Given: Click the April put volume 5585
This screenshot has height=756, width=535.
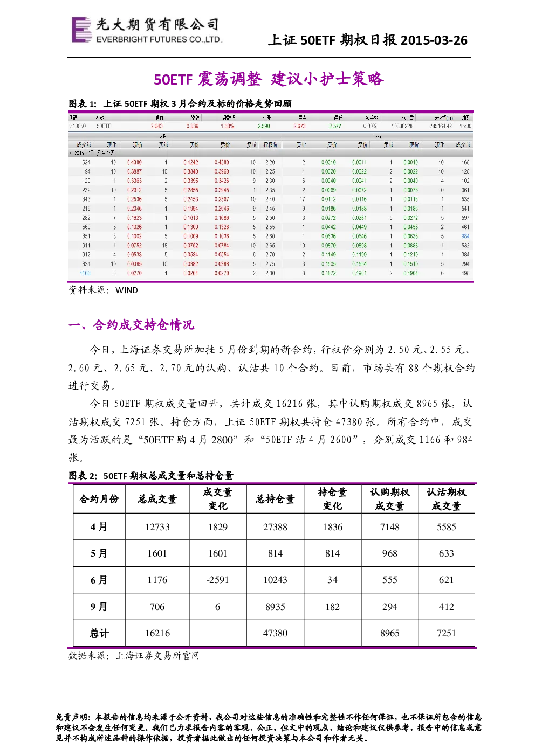Looking at the screenshot, I should (447, 527).
